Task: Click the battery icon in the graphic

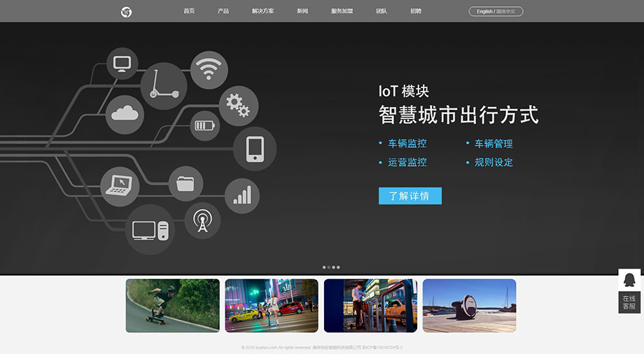Action: 205,126
